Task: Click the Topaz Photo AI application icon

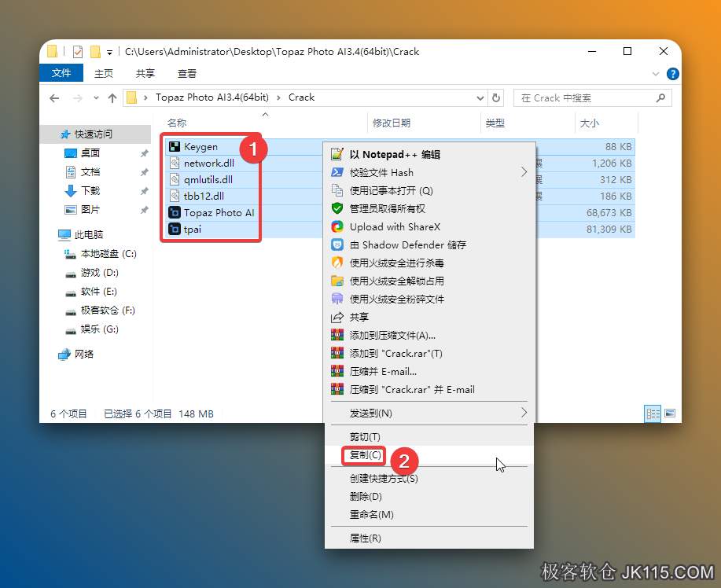Action: [175, 212]
